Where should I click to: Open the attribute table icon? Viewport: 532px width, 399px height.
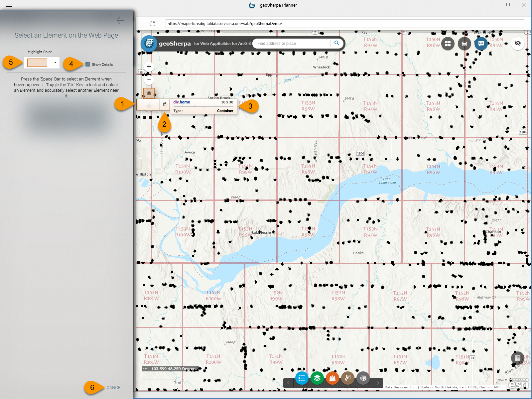[517, 358]
